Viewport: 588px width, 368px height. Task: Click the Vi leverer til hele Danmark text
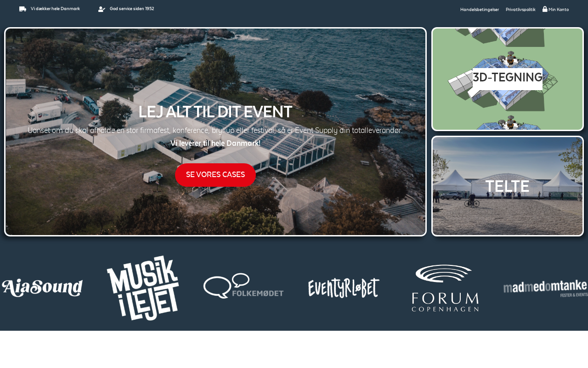[x=215, y=143]
